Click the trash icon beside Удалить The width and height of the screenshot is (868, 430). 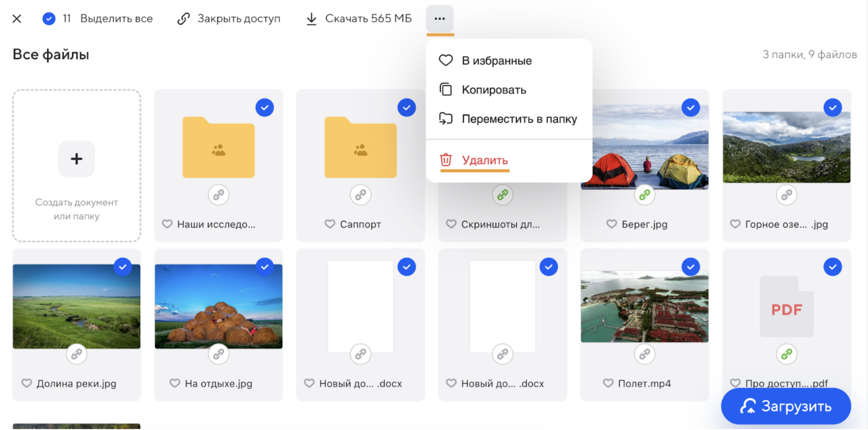click(446, 160)
